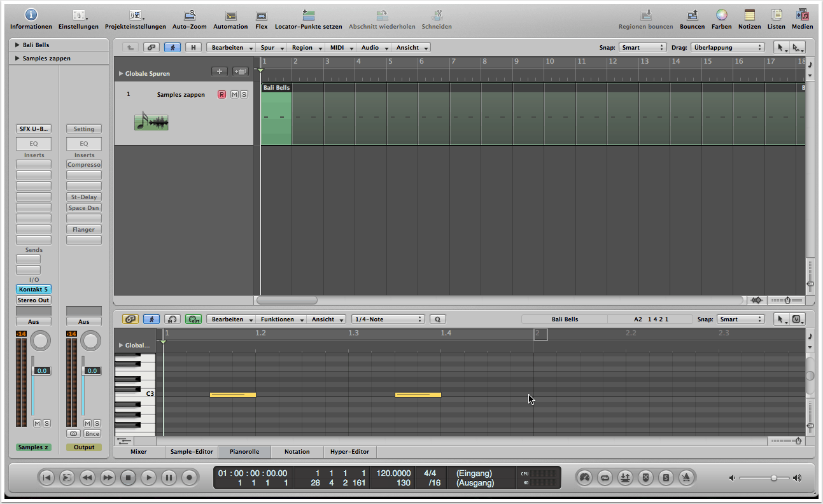This screenshot has width=823, height=504.
Task: Click the Flex toolbar icon
Action: [x=261, y=15]
